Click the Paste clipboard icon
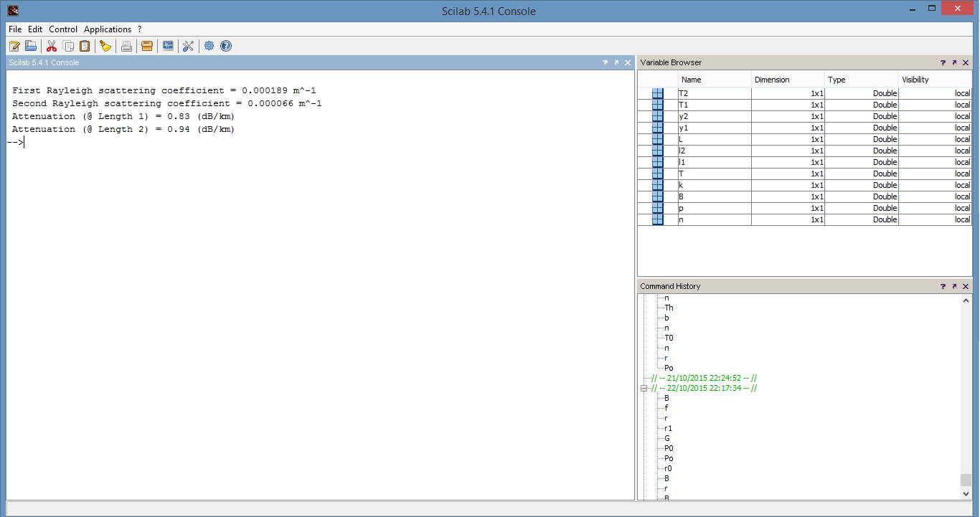This screenshot has width=980, height=517. (x=85, y=46)
